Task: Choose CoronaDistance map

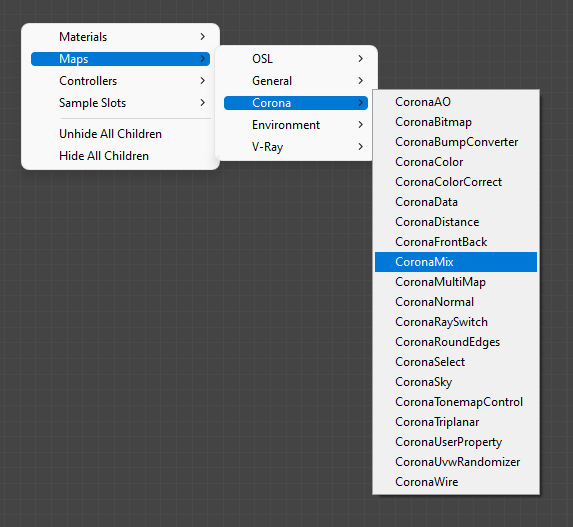Action: tap(456, 222)
